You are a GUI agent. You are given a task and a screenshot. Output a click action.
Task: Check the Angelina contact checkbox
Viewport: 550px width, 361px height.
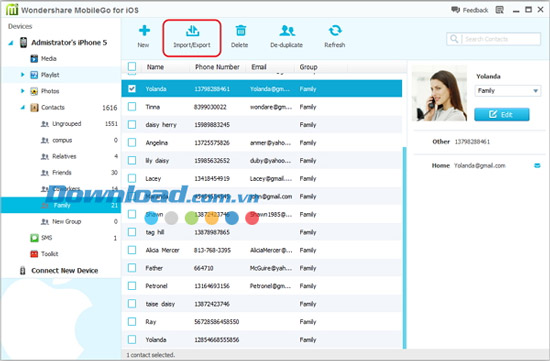[132, 142]
